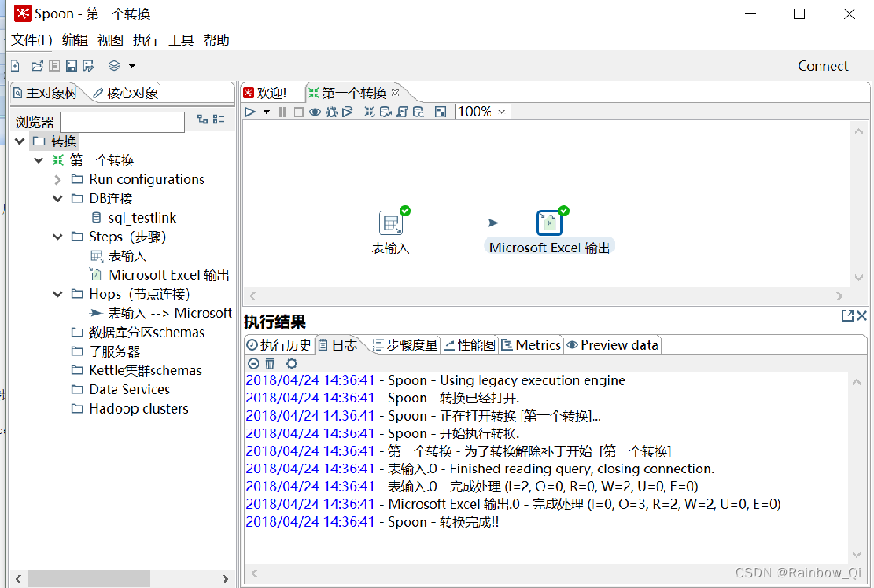Click the perspectives layers icon
The image size is (874, 588).
point(114,66)
